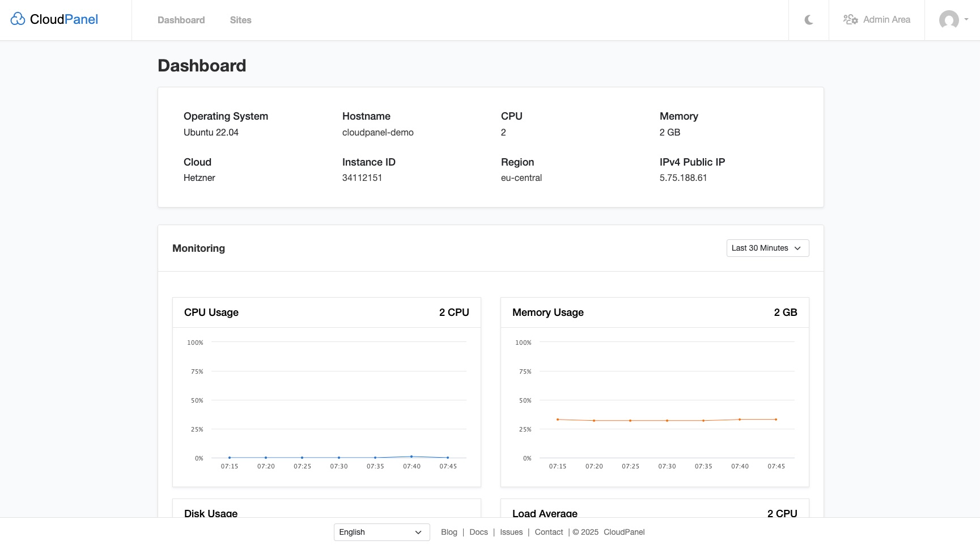980x545 pixels.
Task: Click the 07:45 memory usage data point
Action: point(776,420)
